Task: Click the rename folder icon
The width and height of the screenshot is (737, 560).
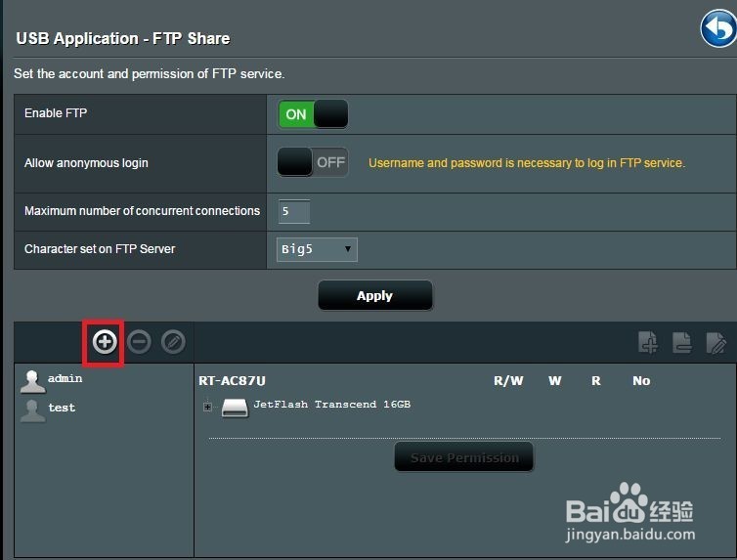Action: click(715, 342)
